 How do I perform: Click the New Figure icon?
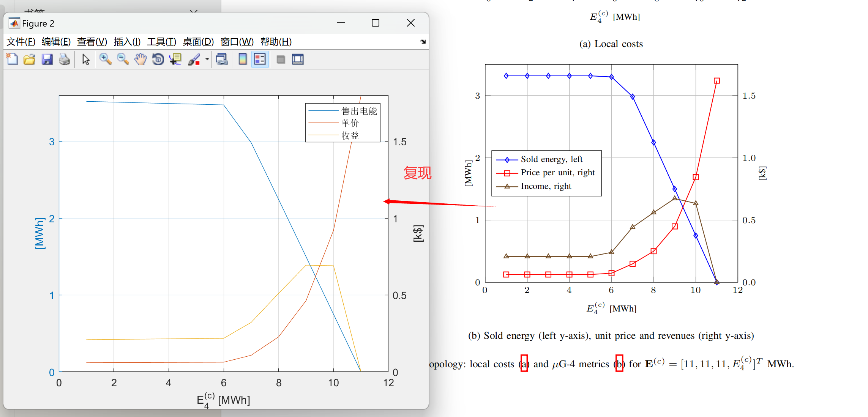point(12,60)
